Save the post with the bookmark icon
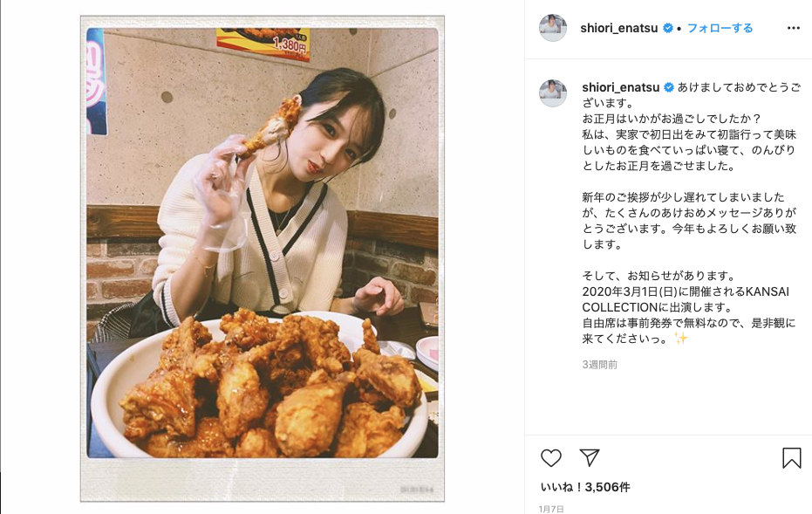Image resolution: width=812 pixels, height=514 pixels. tap(791, 458)
